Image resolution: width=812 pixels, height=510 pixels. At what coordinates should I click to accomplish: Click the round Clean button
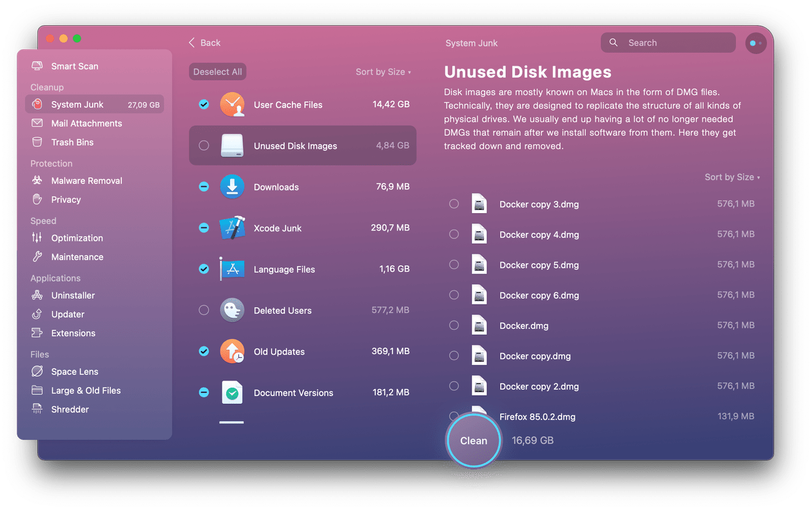474,441
